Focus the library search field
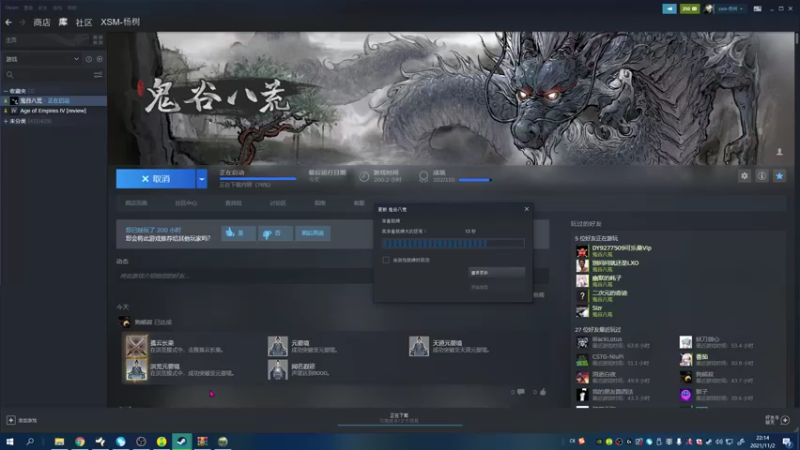 tap(48, 75)
